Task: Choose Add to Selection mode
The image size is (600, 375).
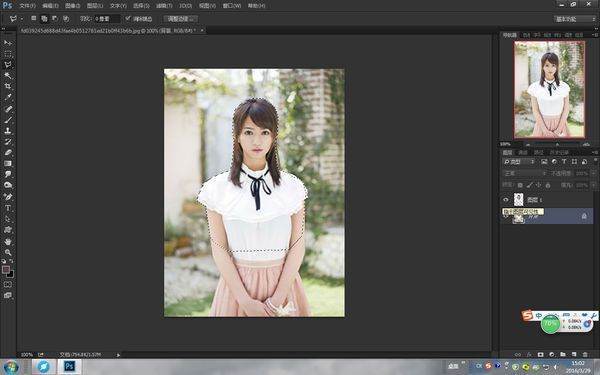Action: click(44, 18)
